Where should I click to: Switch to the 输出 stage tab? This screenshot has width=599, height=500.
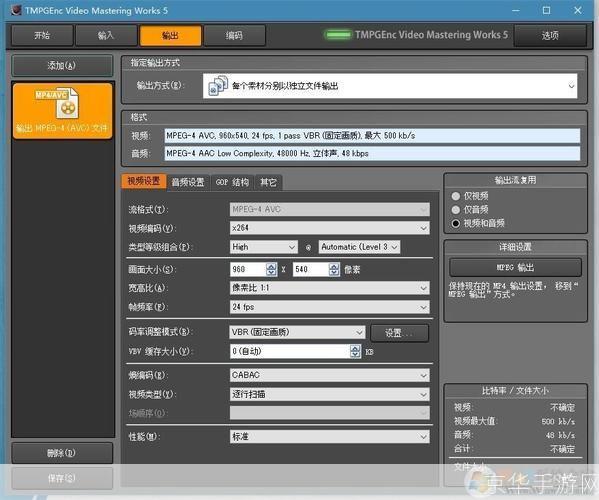(170, 36)
